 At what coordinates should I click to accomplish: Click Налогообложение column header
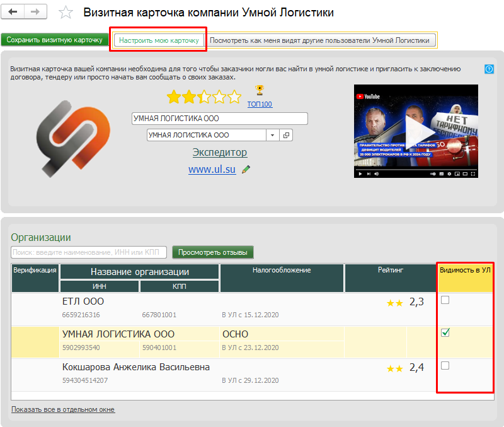coord(282,278)
